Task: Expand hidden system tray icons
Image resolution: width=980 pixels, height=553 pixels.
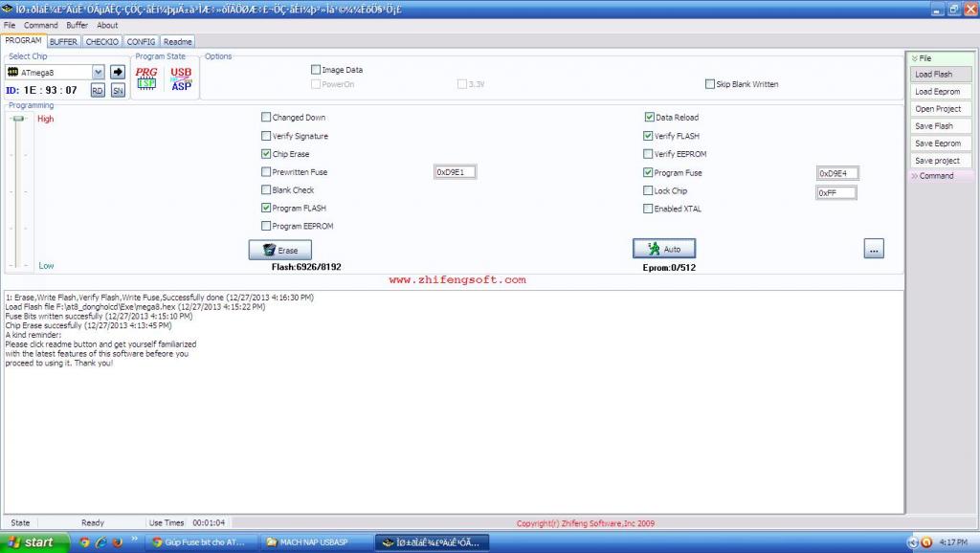Action: click(912, 542)
